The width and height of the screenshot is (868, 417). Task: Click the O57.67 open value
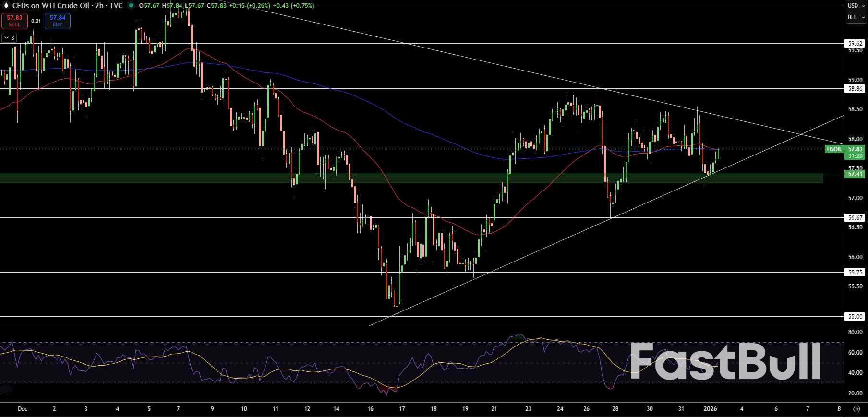pos(149,6)
